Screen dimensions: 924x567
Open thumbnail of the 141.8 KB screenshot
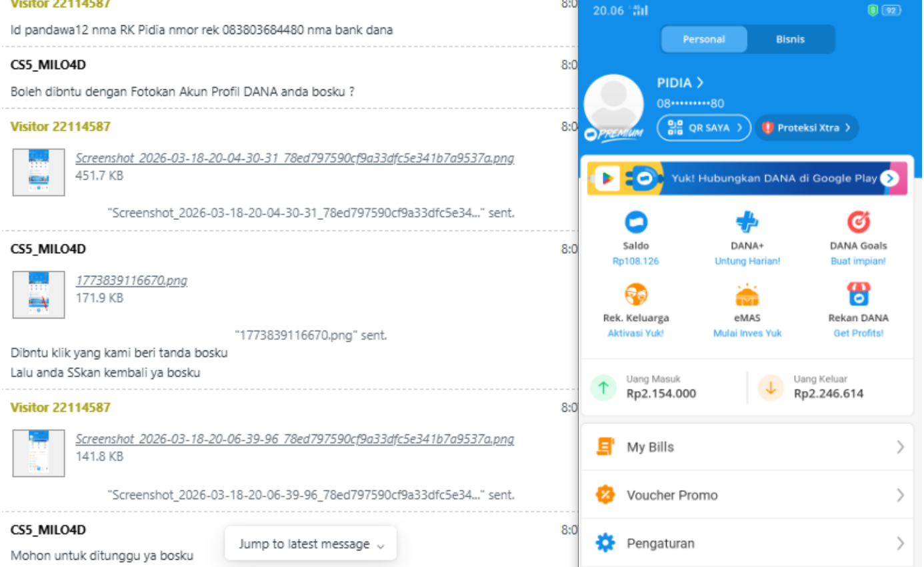39,453
